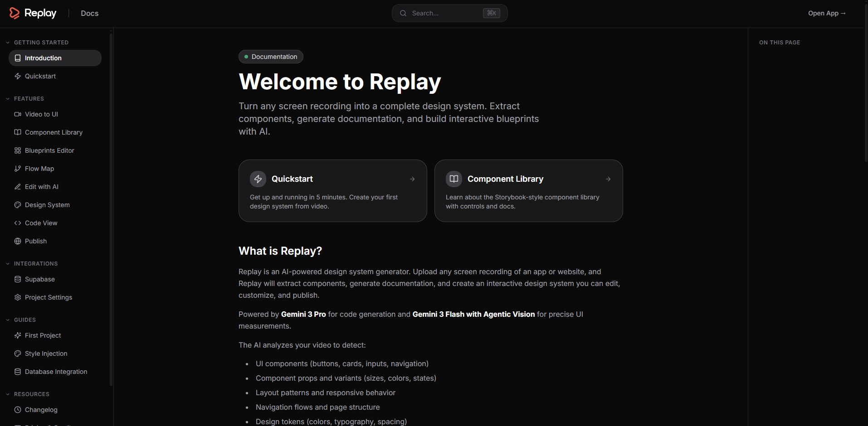Viewport: 868px width, 426px height.
Task: Click the Component Library card book icon
Action: pyautogui.click(x=454, y=179)
